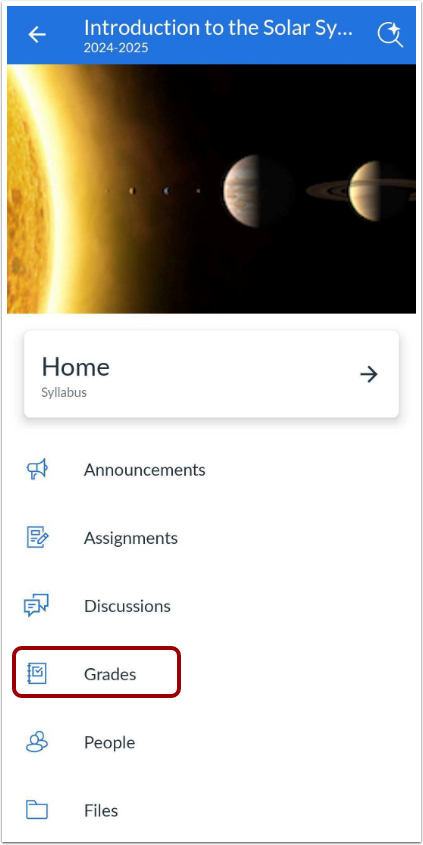Click the Discussions chat bubbles icon
The image size is (423, 845).
pyautogui.click(x=36, y=606)
